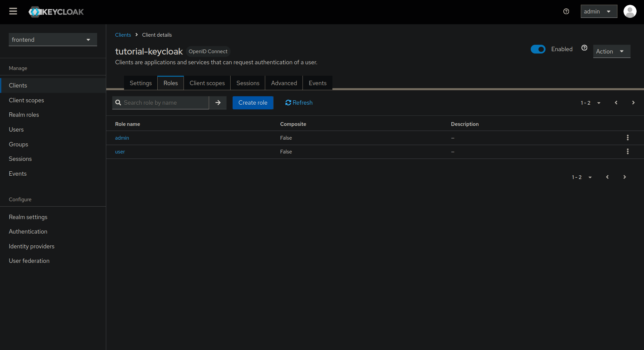Image resolution: width=644 pixels, height=350 pixels.
Task: Click Composite False value in admin row
Action: coord(286,138)
